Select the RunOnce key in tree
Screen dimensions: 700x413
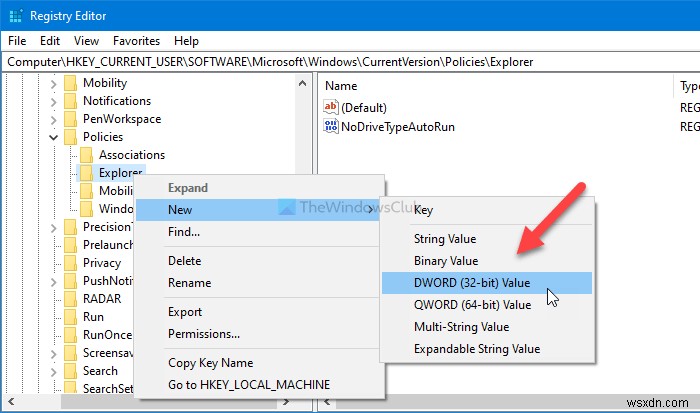pos(107,335)
